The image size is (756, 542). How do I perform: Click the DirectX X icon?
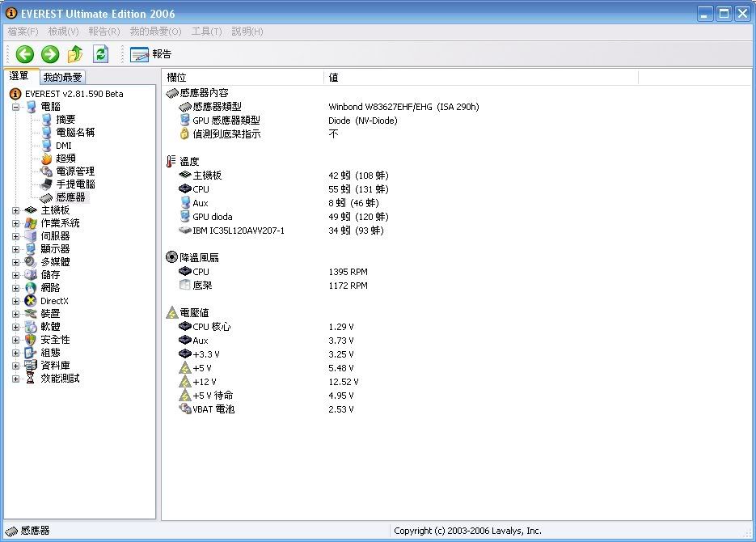coord(31,301)
